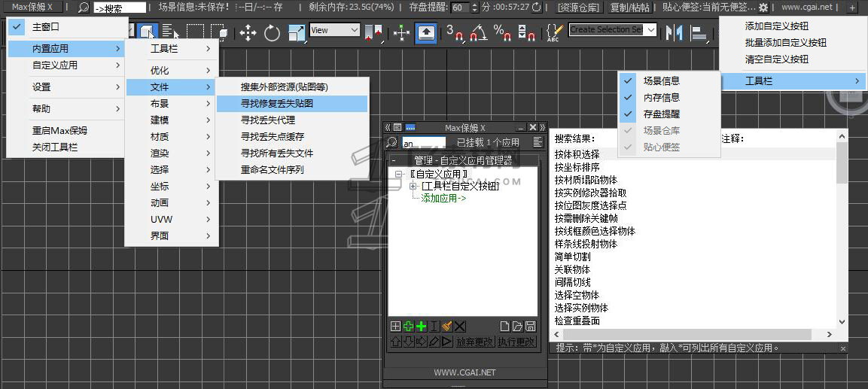The width and height of the screenshot is (868, 389).
Task: Open the View coordinate system dropdown
Action: click(335, 30)
